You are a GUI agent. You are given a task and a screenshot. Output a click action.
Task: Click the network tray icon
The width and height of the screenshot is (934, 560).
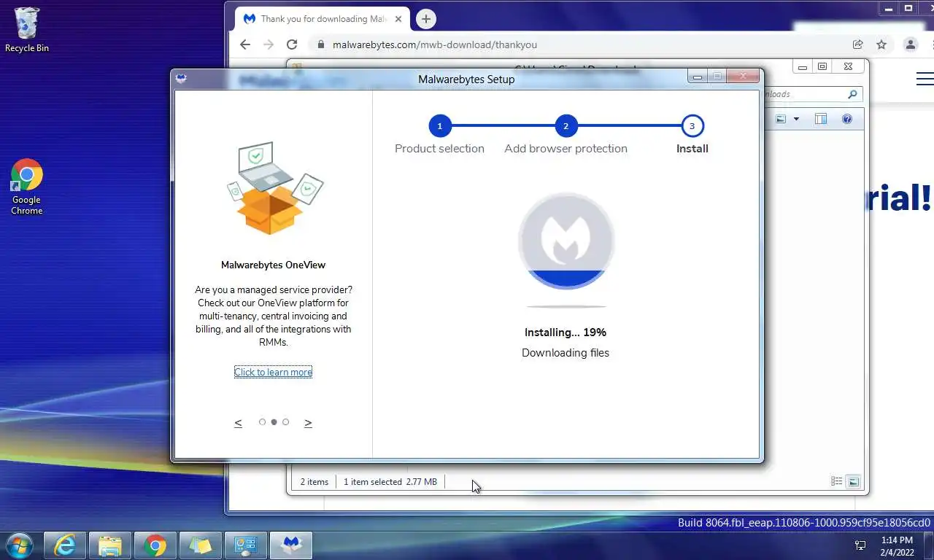pyautogui.click(x=860, y=545)
